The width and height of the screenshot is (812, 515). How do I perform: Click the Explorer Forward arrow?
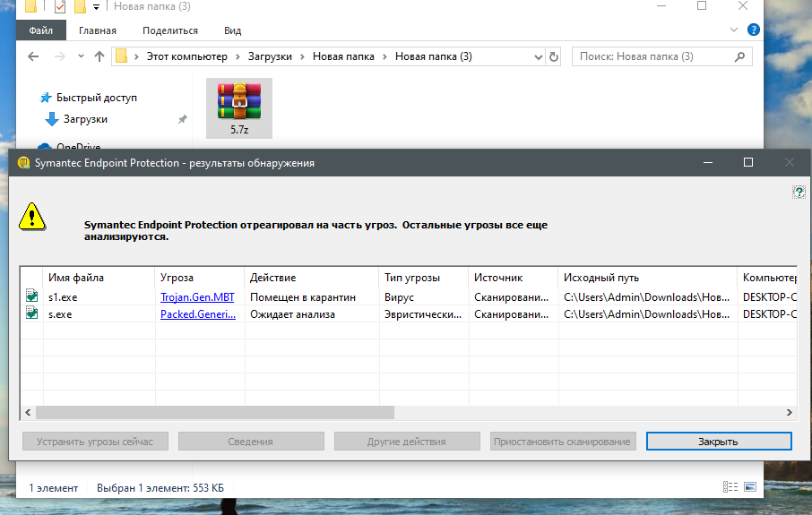60,56
